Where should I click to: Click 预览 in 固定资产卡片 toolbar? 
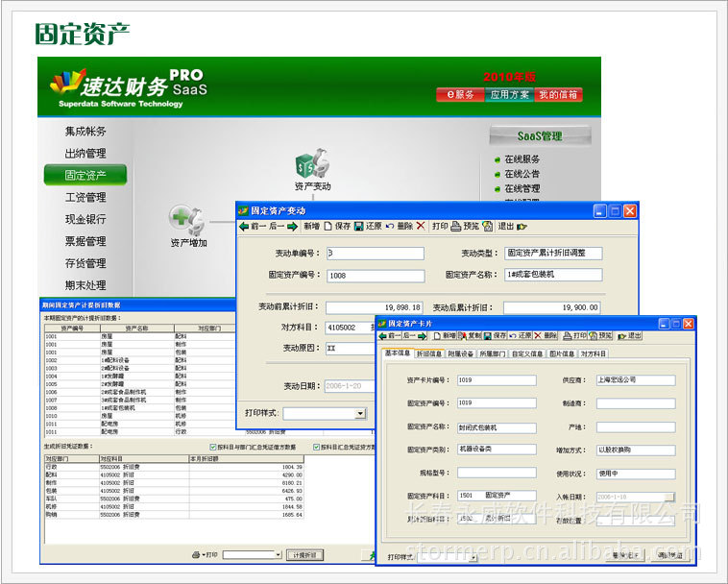(600, 335)
